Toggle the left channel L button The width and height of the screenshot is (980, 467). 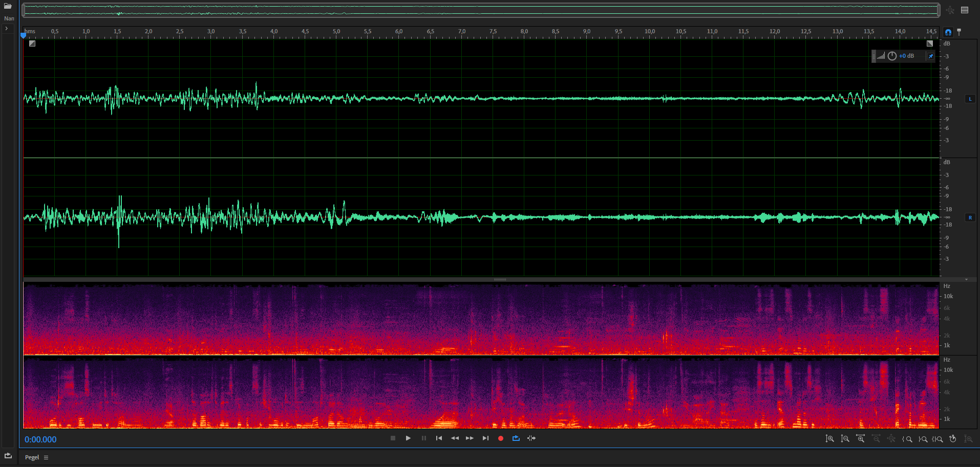pos(970,99)
